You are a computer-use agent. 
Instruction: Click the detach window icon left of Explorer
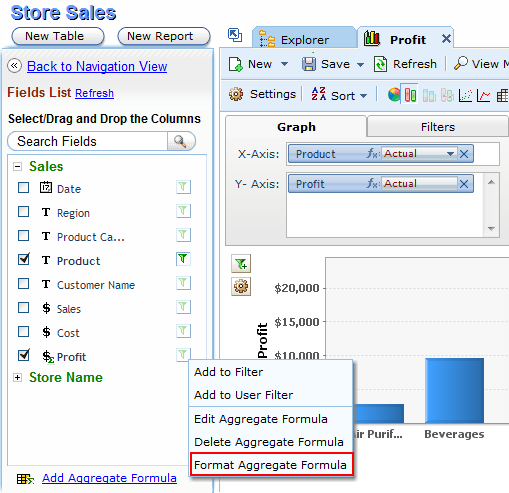coord(235,35)
